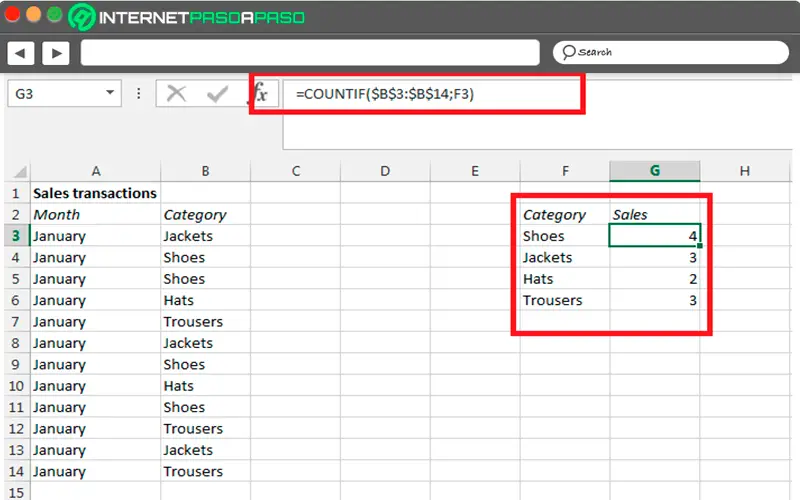The width and height of the screenshot is (800, 500).
Task: Select row 6 header
Action: coord(16,301)
